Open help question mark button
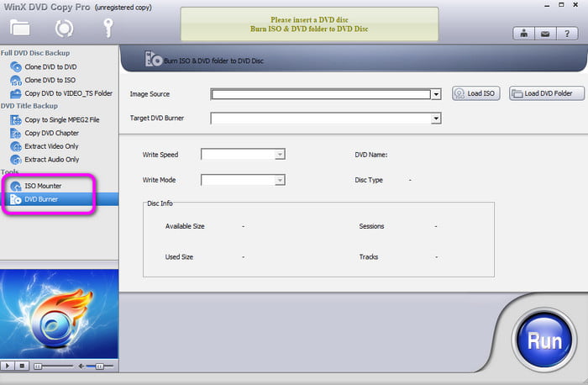Viewport: 588px width, 385px height. tap(567, 34)
